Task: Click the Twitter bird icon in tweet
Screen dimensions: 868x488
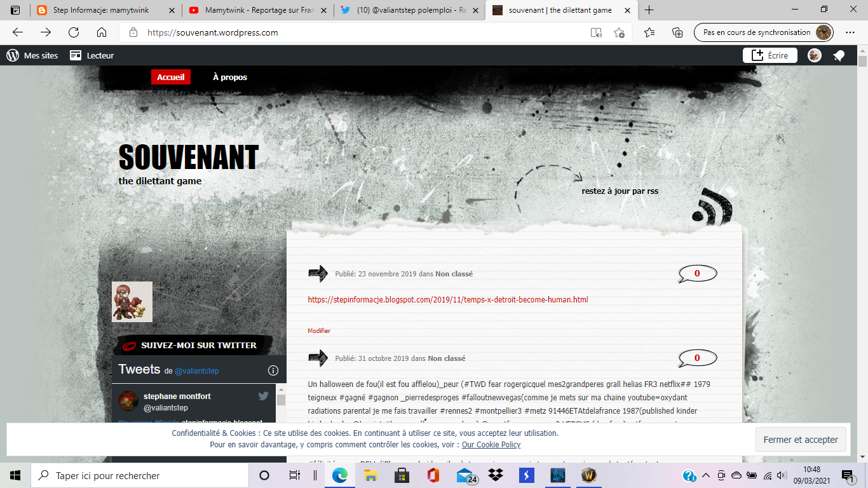Action: click(264, 396)
